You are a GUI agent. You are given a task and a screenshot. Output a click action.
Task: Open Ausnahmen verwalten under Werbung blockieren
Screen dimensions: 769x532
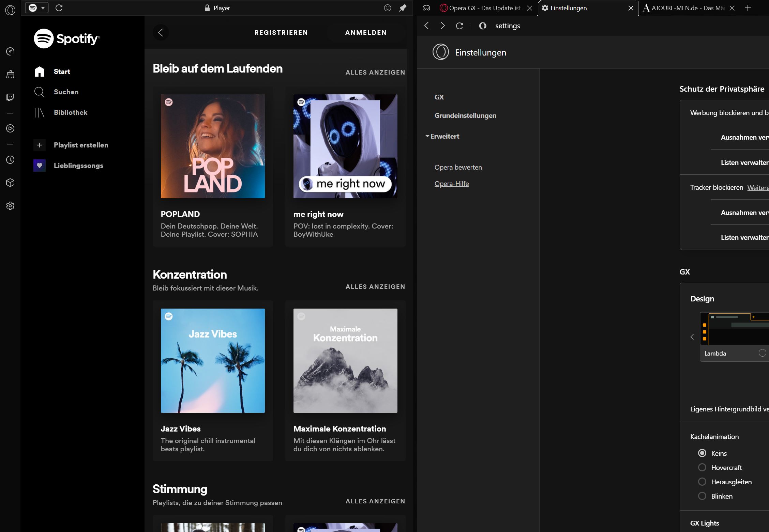(x=744, y=137)
